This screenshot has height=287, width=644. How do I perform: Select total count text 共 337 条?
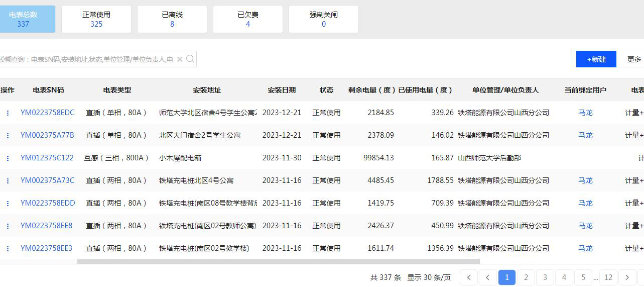click(385, 277)
